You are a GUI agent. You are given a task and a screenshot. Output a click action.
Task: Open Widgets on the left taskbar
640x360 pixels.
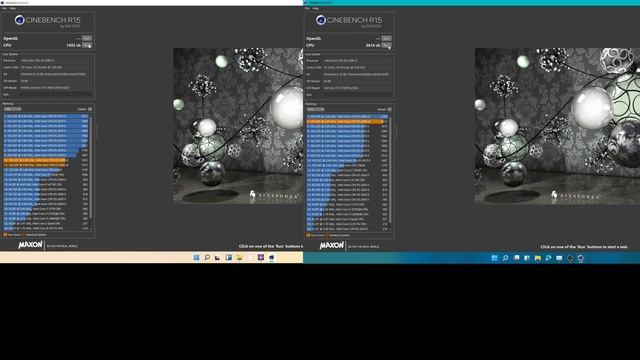click(x=229, y=258)
